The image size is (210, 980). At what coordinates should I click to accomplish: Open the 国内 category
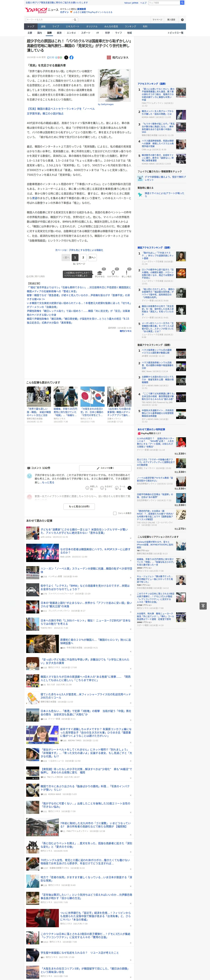click(x=40, y=33)
